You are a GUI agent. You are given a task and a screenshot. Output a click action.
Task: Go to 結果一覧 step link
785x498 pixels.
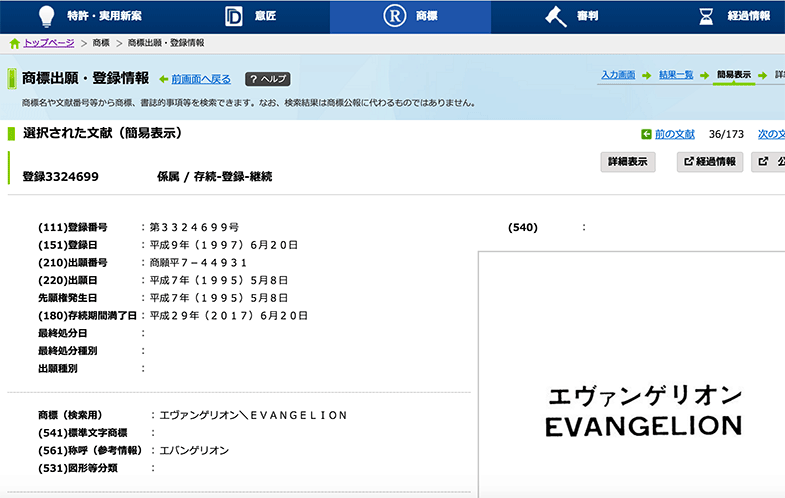[676, 75]
